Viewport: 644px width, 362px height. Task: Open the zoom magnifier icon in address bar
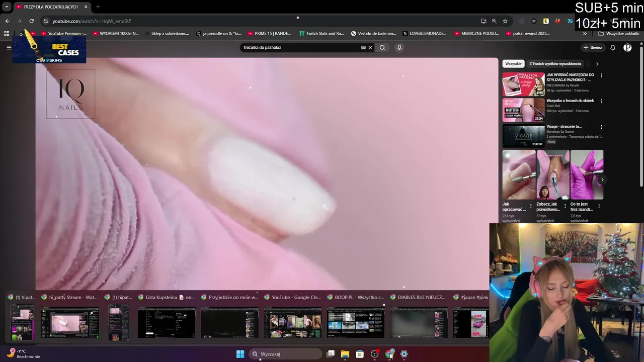coord(494,21)
